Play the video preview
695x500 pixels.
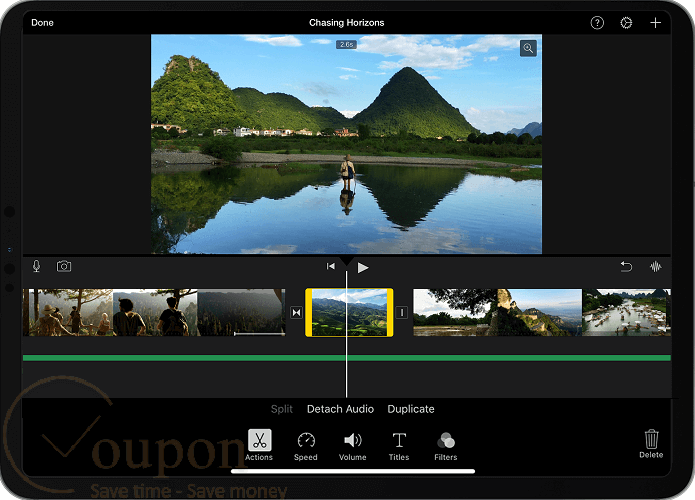tap(363, 267)
